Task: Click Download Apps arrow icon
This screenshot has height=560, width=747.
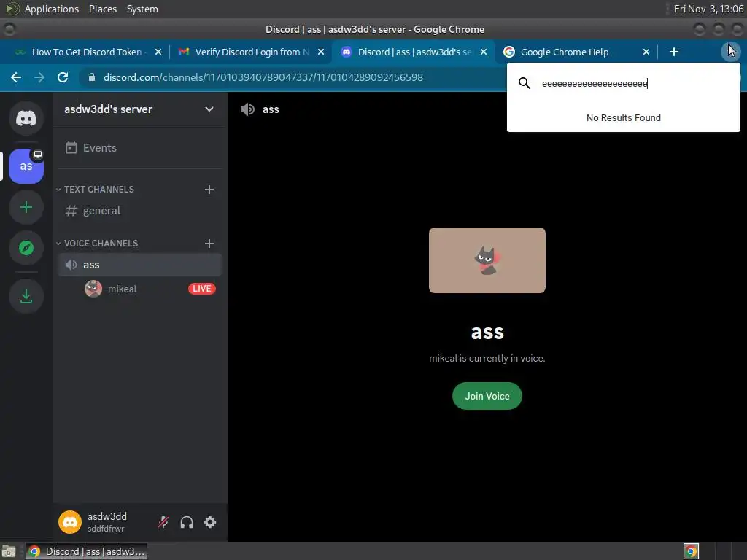Action: pos(26,296)
